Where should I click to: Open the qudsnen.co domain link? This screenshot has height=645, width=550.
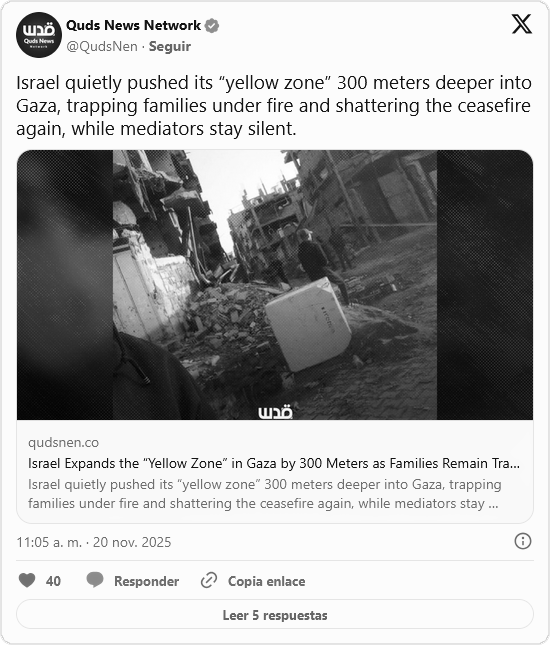pyautogui.click(x=63, y=443)
